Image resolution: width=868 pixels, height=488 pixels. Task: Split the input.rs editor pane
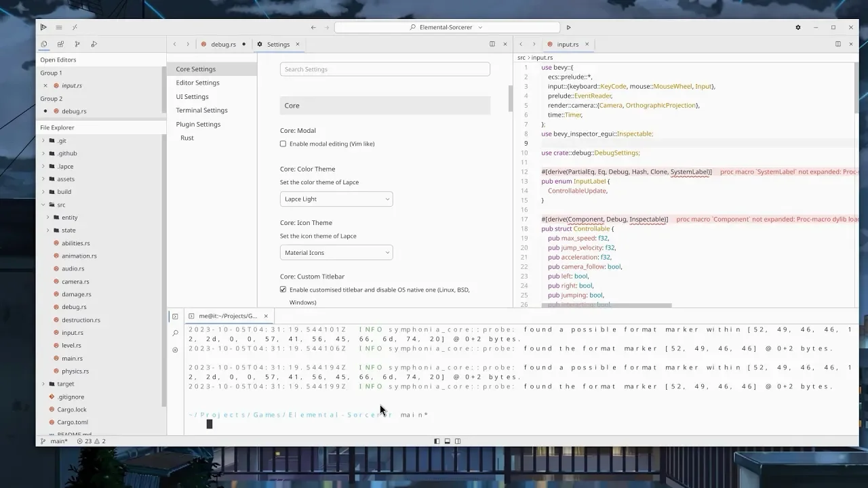pyautogui.click(x=837, y=44)
